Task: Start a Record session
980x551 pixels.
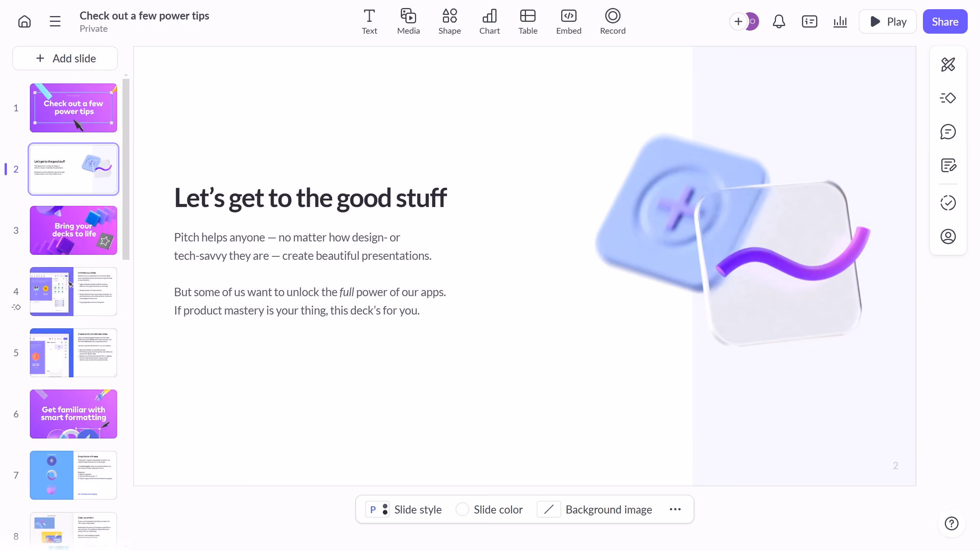Action: pos(613,21)
